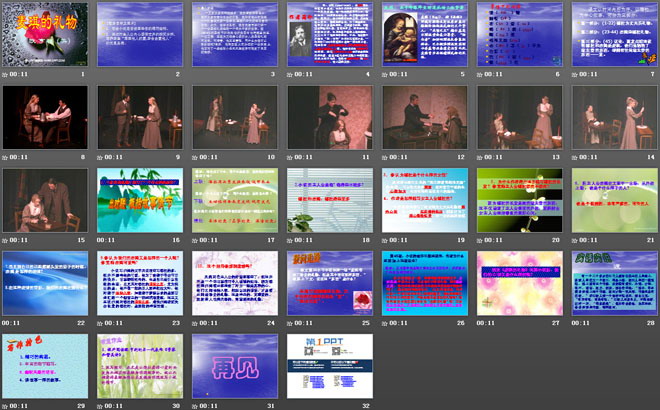Select stage photo slide 11 thumbnail
Image resolution: width=660 pixels, height=410 pixels.
[x=330, y=117]
